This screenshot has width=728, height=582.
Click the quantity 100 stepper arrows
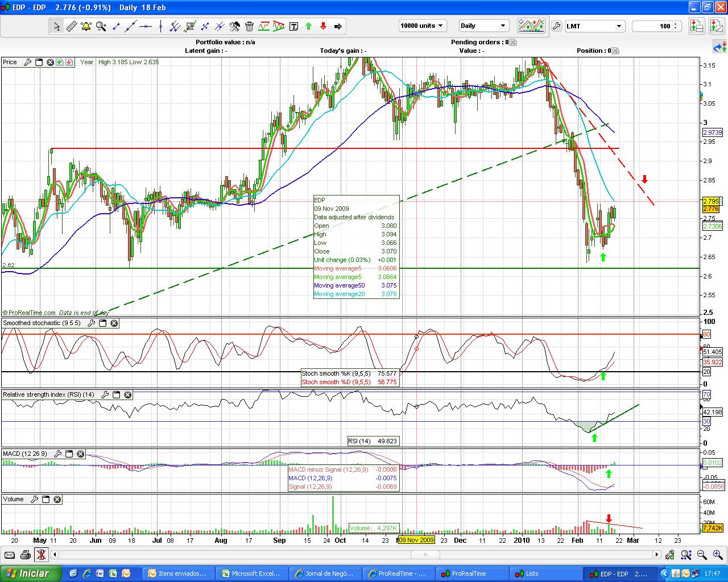pyautogui.click(x=676, y=26)
